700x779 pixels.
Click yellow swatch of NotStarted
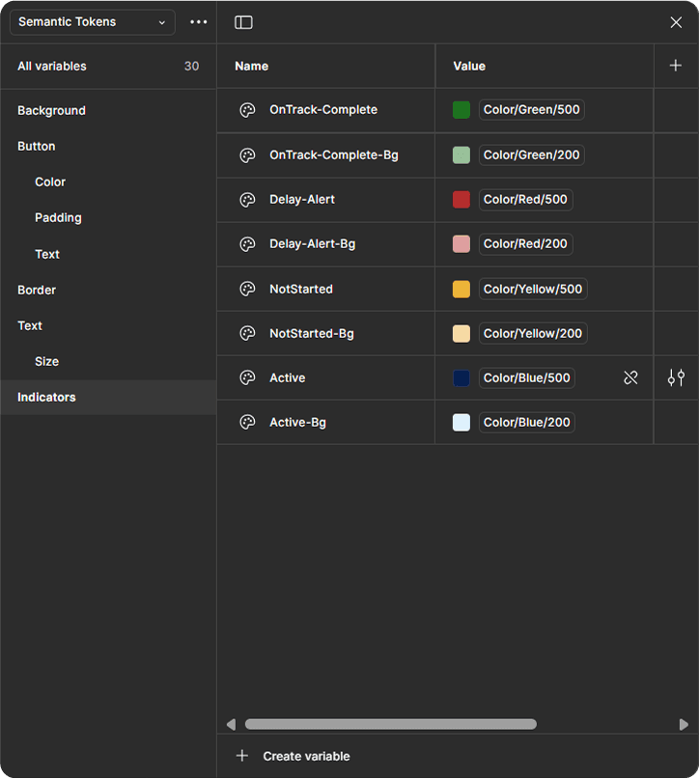coord(462,289)
